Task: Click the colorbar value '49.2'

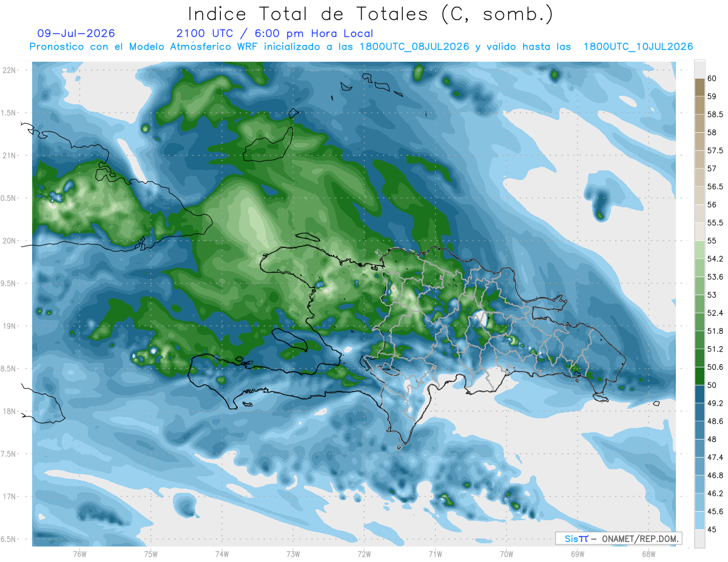Action: click(715, 403)
